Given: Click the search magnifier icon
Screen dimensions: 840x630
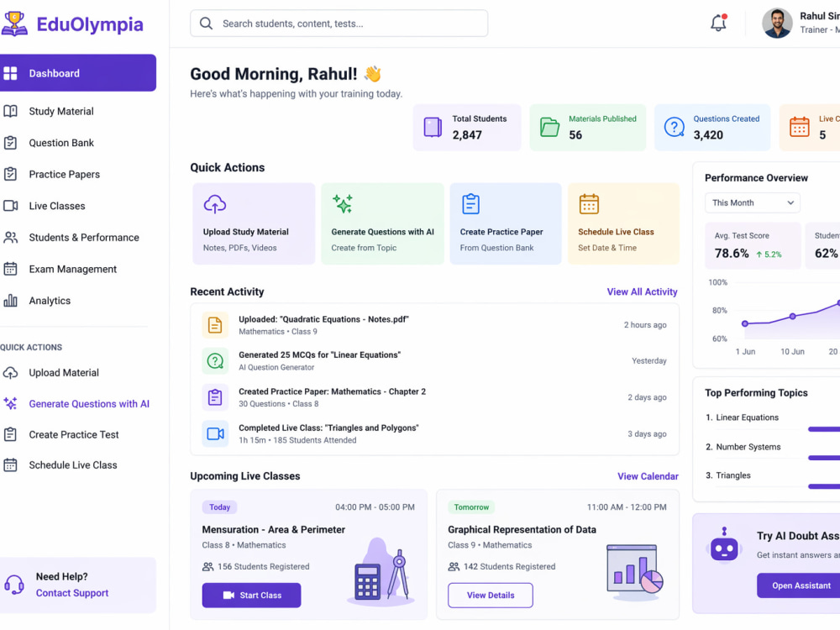Looking at the screenshot, I should pyautogui.click(x=207, y=24).
